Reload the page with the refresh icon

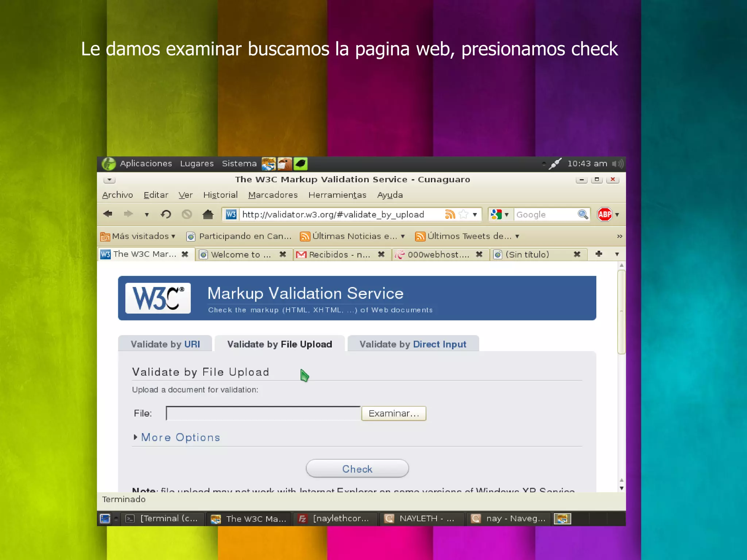166,214
